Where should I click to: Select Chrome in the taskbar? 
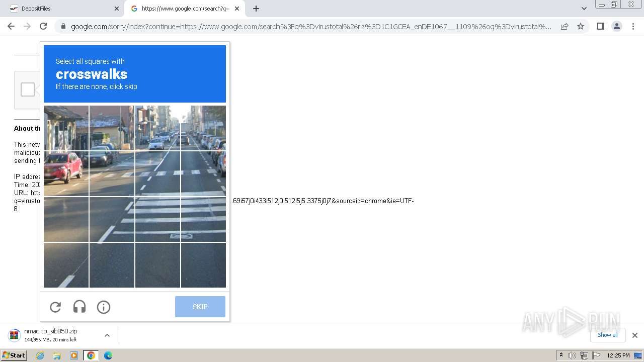[91, 355]
